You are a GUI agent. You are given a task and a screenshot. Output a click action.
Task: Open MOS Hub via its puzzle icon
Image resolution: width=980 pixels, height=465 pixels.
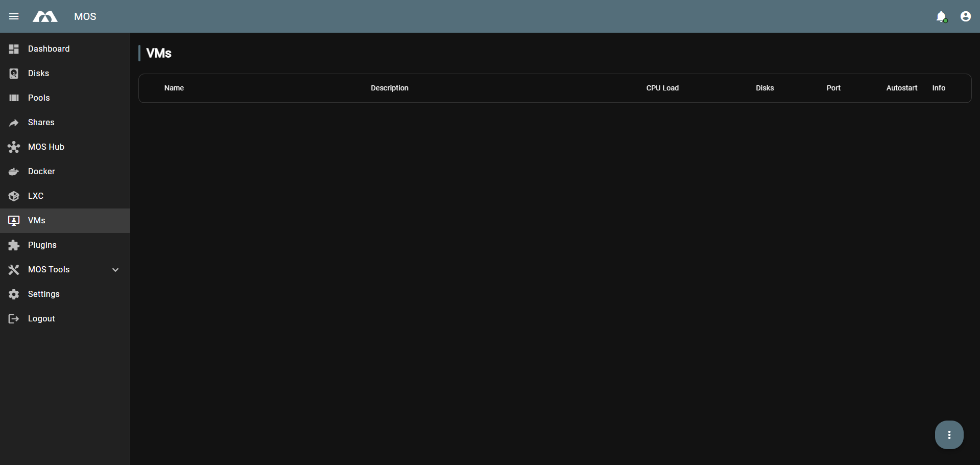[13, 147]
